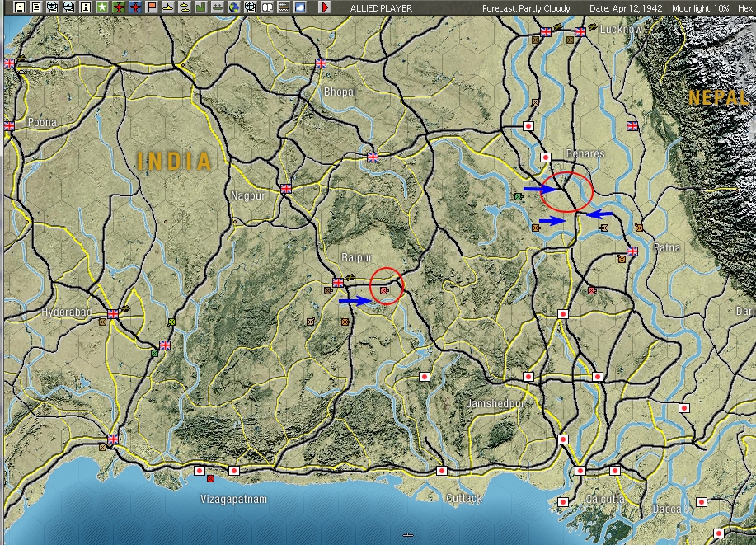Select Japanese base above Cuttack label
Viewport: 756px width, 545px height.
[x=441, y=471]
